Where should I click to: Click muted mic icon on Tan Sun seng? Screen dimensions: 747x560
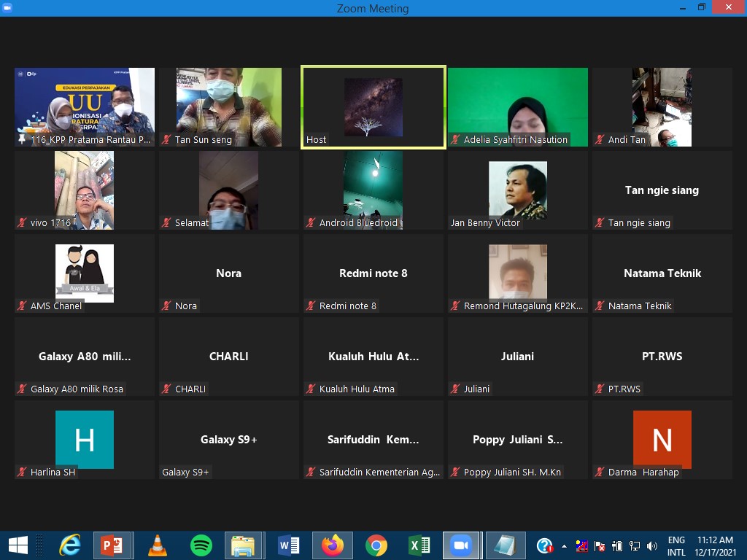tap(167, 140)
